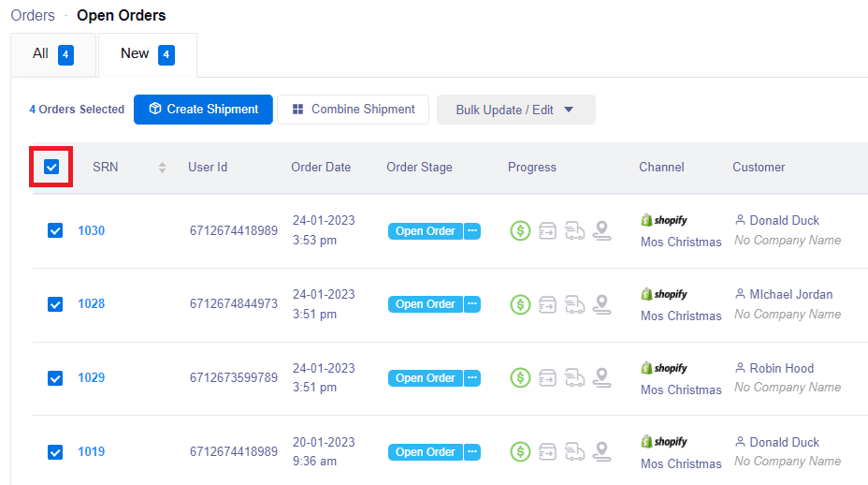The image size is (868, 485).
Task: Click customer name Michael Jordan
Action: click(791, 294)
